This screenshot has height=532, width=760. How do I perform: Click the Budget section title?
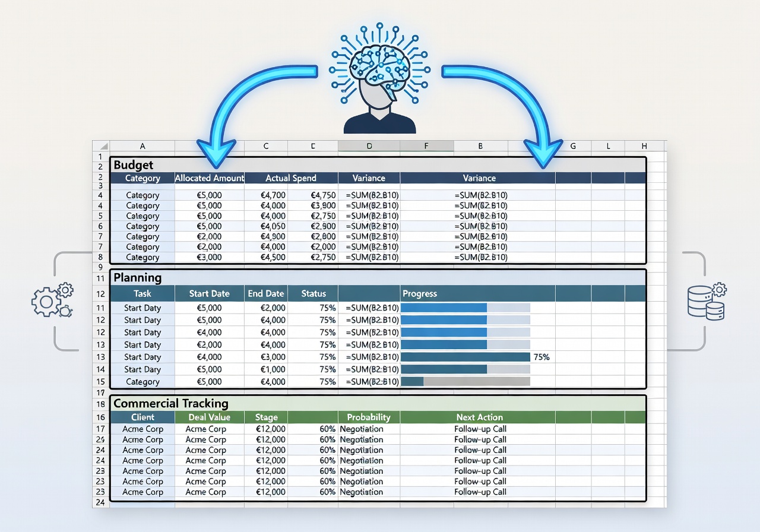(x=134, y=165)
